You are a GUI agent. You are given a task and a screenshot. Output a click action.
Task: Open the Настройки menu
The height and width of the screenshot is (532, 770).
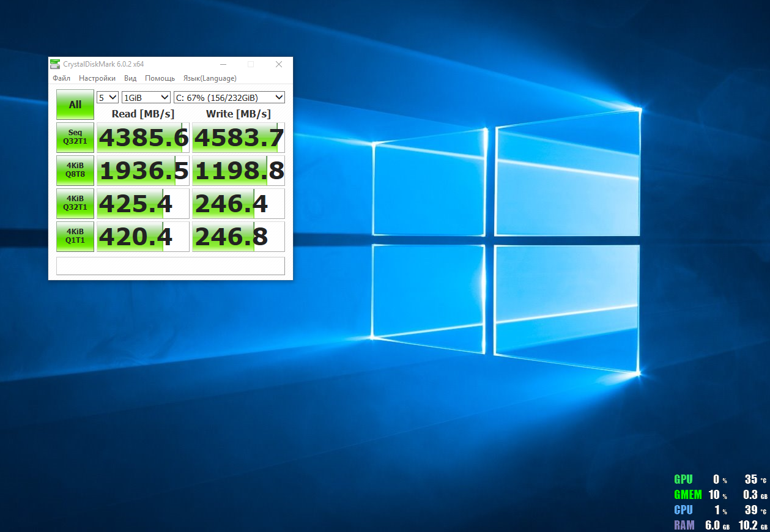coord(97,78)
